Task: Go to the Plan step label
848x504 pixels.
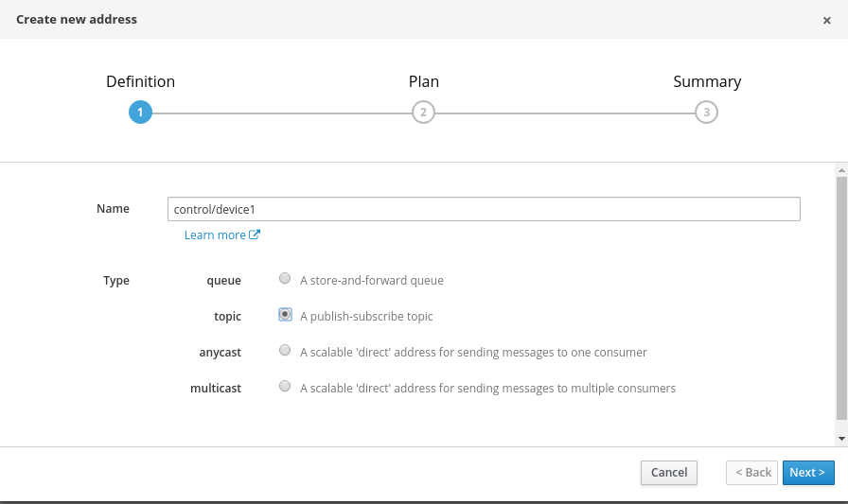Action: 423,81
